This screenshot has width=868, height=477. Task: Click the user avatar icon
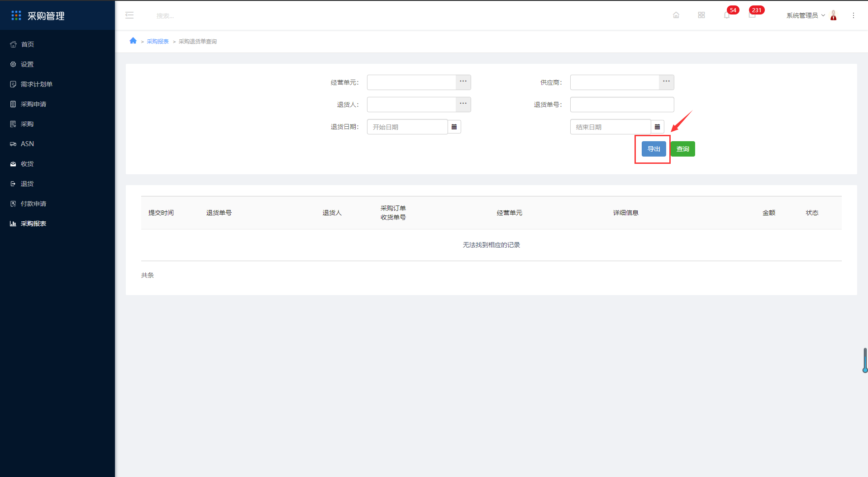[x=834, y=15]
